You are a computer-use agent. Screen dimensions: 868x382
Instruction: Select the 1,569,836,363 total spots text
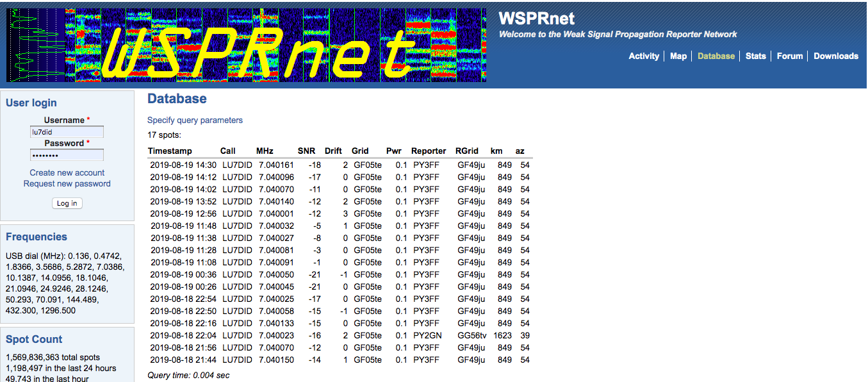[x=53, y=357]
